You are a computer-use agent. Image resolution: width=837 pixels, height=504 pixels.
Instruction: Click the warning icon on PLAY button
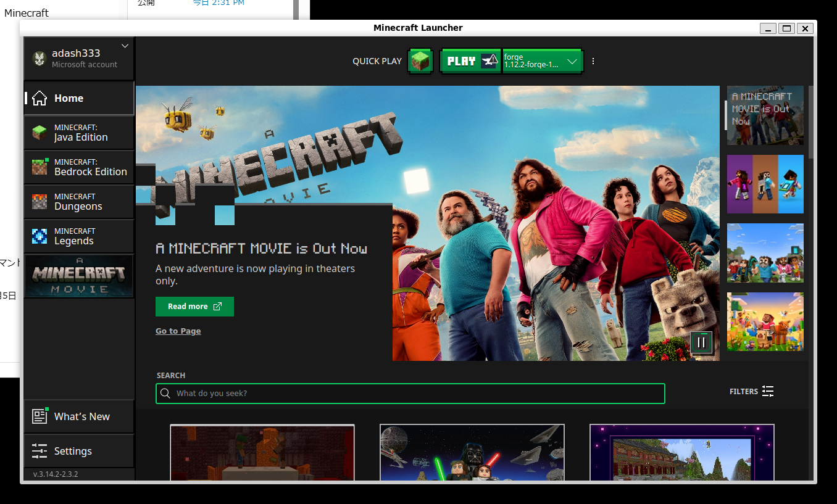point(489,61)
